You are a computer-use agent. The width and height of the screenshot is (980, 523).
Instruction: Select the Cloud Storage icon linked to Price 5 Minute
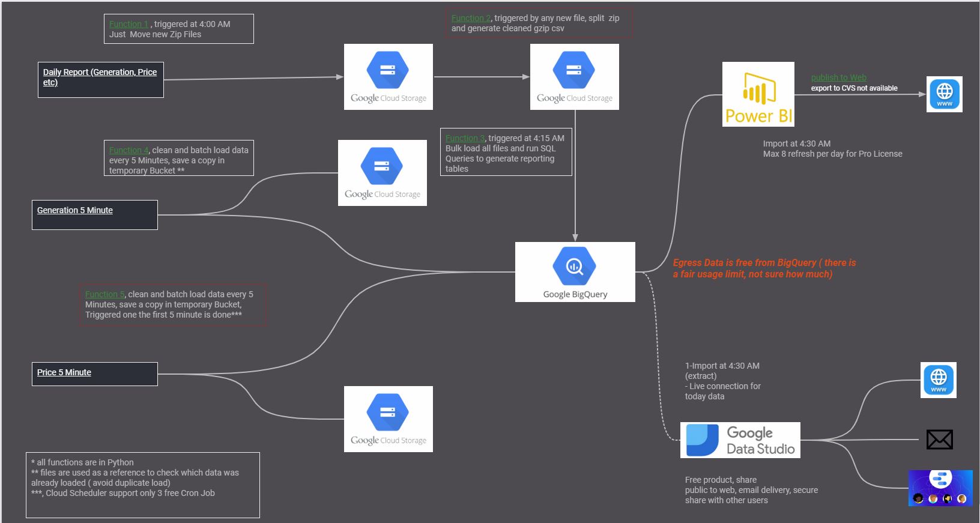[x=389, y=419]
